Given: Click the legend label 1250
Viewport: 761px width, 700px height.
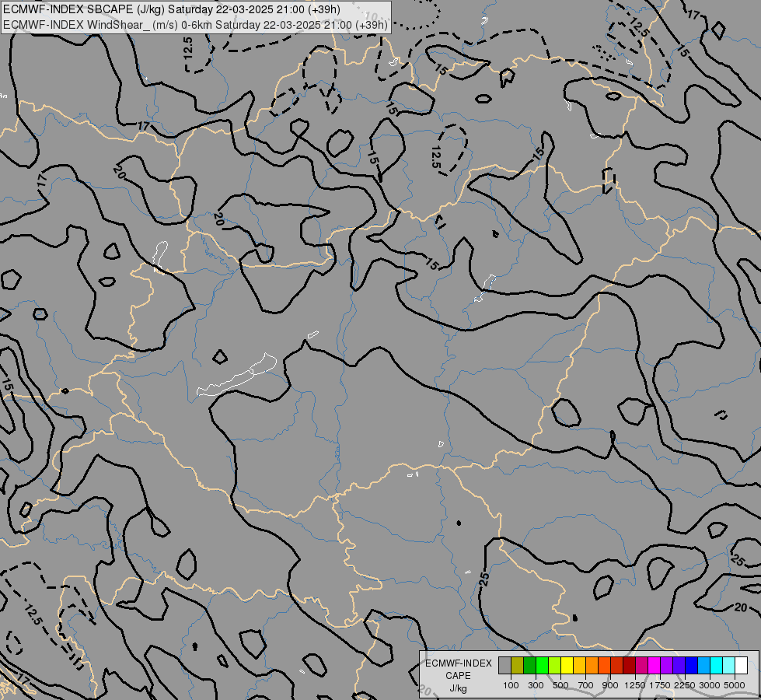Looking at the screenshot, I should tap(635, 685).
